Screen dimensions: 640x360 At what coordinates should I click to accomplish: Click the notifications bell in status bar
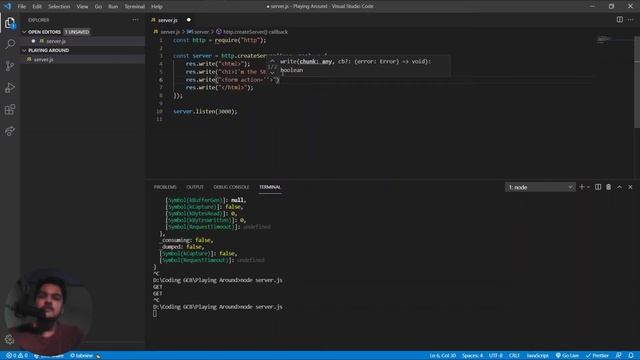tap(631, 356)
